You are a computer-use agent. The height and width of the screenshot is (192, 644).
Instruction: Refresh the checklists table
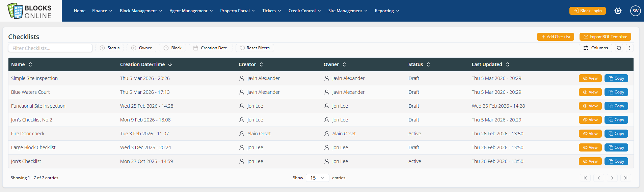[x=619, y=48]
